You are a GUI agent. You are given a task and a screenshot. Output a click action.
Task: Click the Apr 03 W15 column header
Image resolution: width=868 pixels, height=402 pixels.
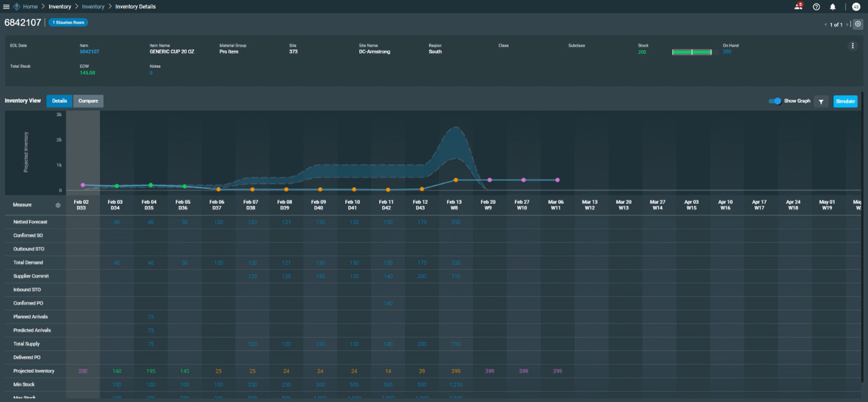[x=692, y=205]
